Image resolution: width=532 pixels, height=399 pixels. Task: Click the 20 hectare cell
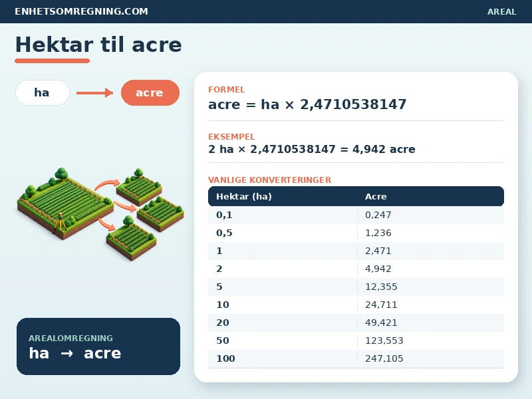click(x=223, y=323)
